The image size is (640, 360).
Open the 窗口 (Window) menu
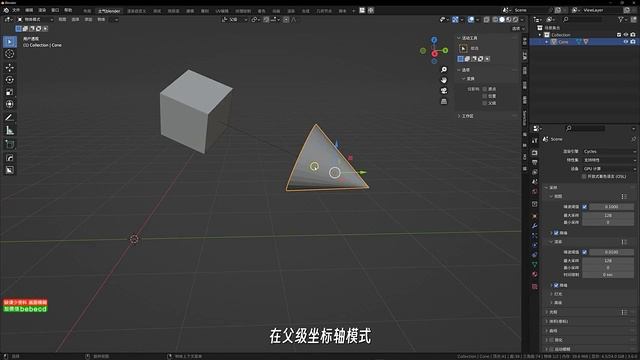point(55,10)
